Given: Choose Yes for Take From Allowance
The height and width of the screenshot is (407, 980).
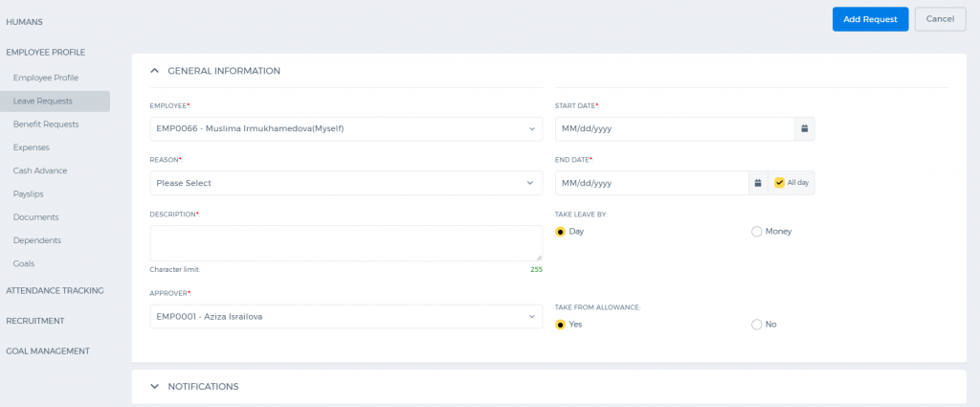Looking at the screenshot, I should [x=561, y=325].
